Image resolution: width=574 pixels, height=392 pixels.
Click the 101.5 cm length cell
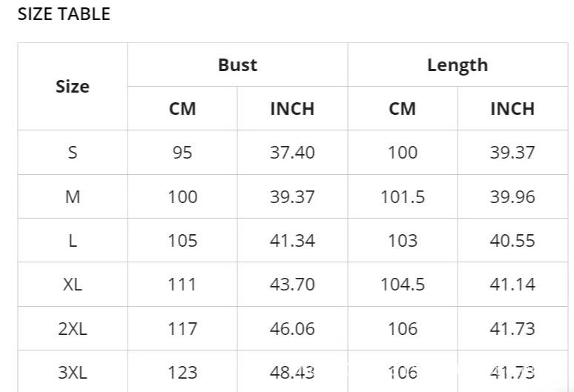(x=403, y=197)
